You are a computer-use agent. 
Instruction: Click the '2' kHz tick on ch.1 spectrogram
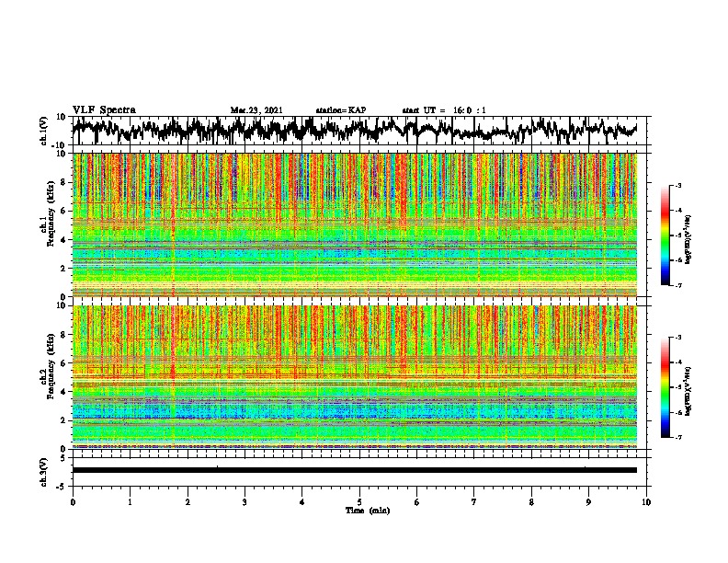click(x=64, y=269)
